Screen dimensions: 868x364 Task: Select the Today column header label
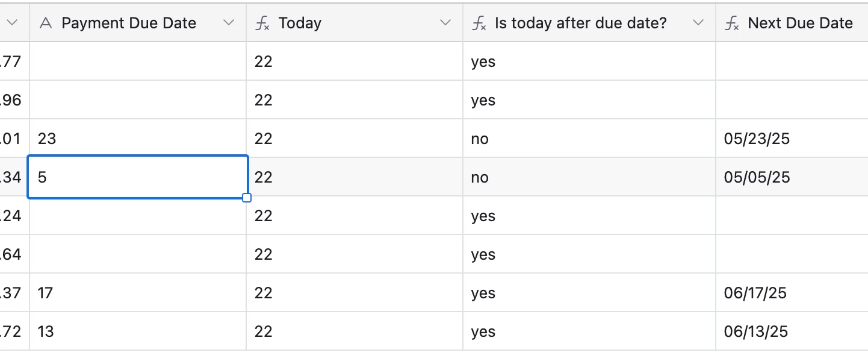pos(300,24)
